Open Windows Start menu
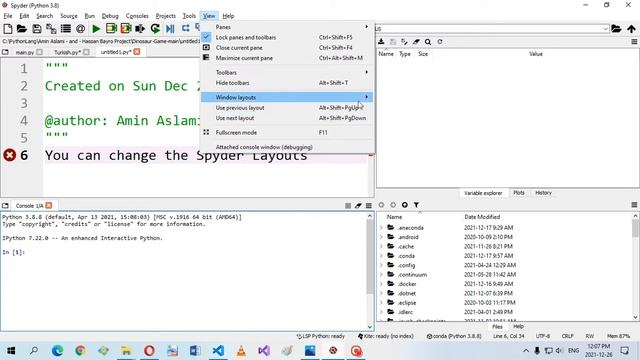This screenshot has width=640, height=360. [11, 351]
